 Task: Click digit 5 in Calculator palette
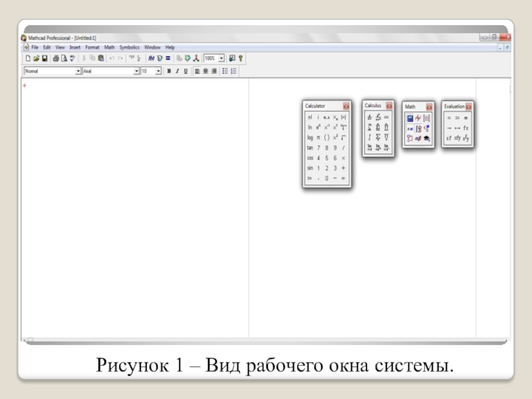click(x=327, y=158)
